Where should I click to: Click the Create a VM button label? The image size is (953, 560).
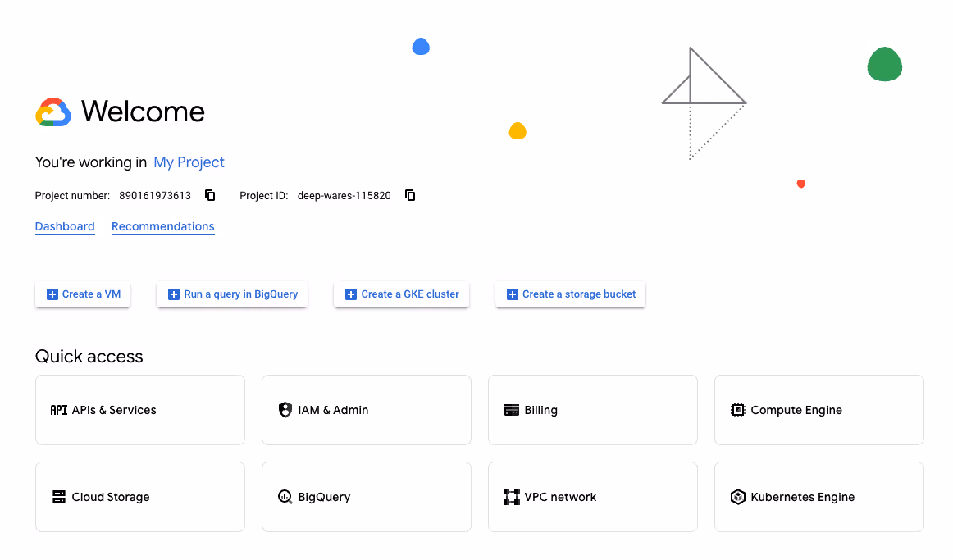(91, 294)
